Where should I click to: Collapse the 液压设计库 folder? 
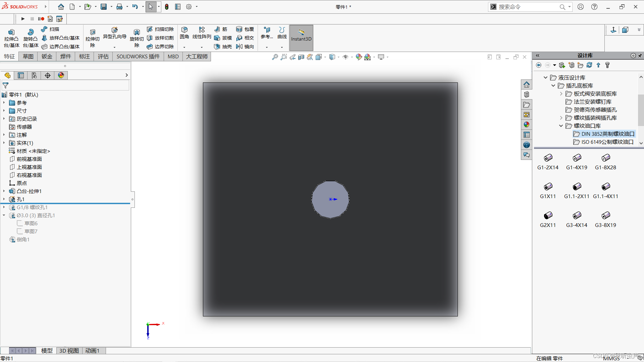(546, 78)
